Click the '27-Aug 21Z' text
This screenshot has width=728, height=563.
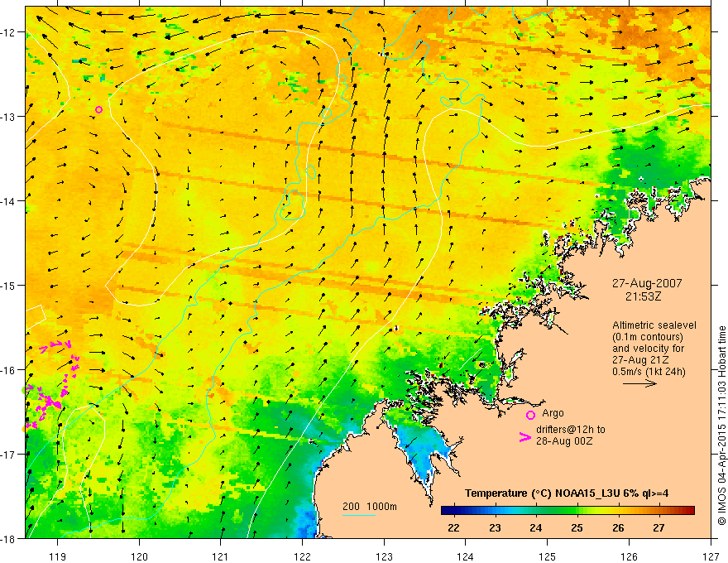tap(640, 360)
